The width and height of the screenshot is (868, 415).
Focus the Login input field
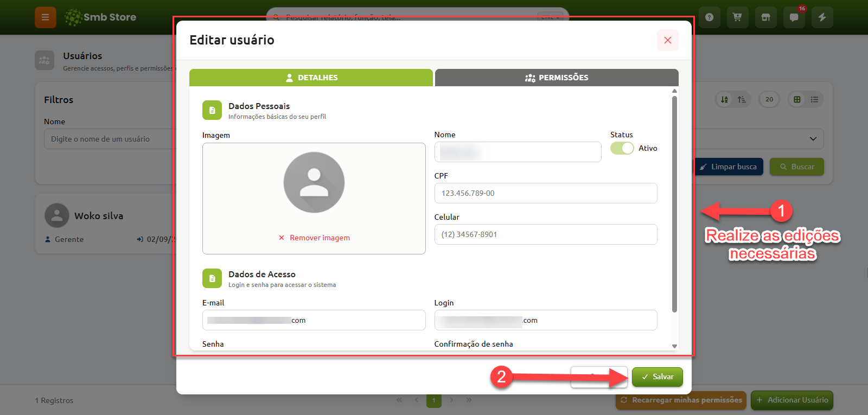pyautogui.click(x=546, y=320)
